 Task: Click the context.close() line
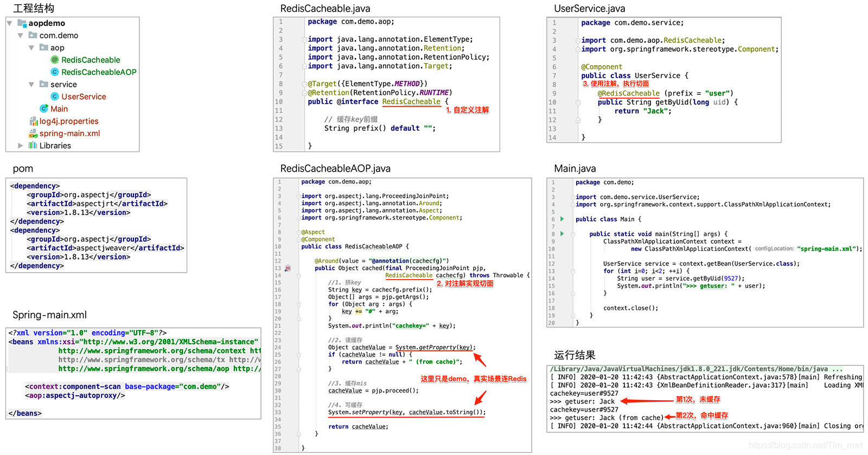pos(630,308)
